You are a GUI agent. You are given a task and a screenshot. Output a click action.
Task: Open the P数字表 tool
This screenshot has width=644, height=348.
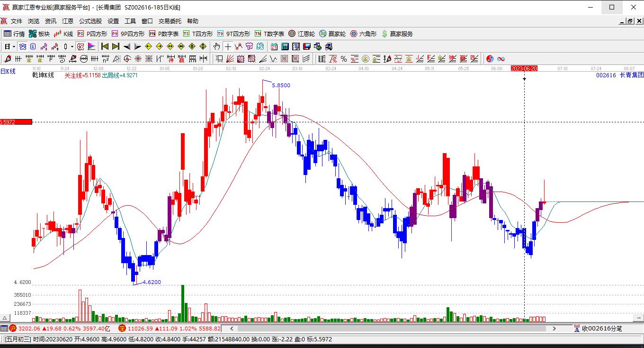point(164,34)
